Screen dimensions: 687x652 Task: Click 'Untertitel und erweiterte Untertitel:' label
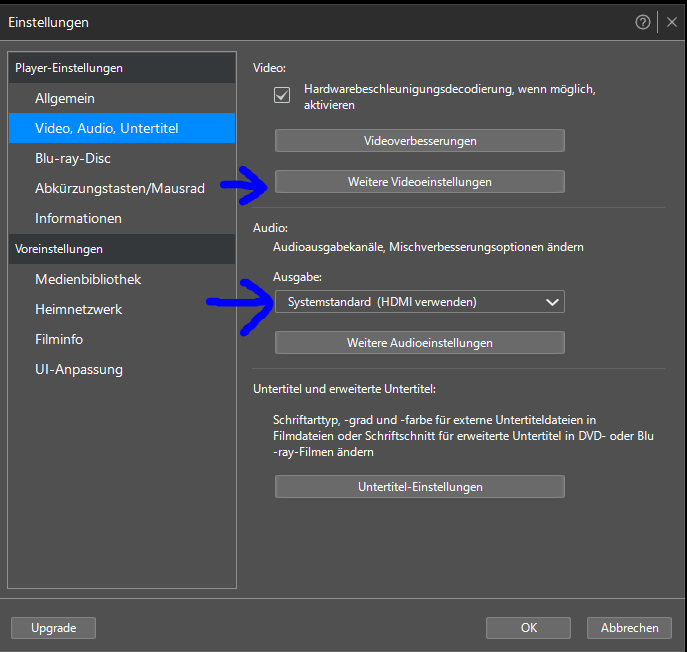(x=344, y=389)
